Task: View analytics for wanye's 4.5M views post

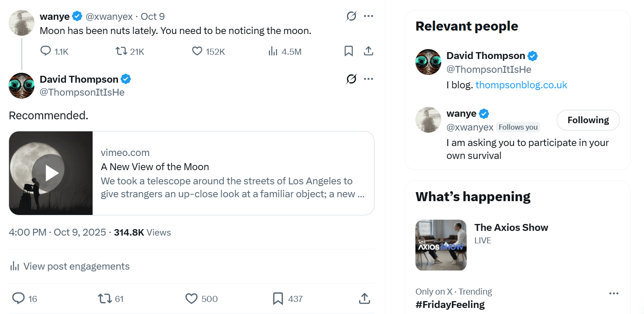Action: [273, 51]
